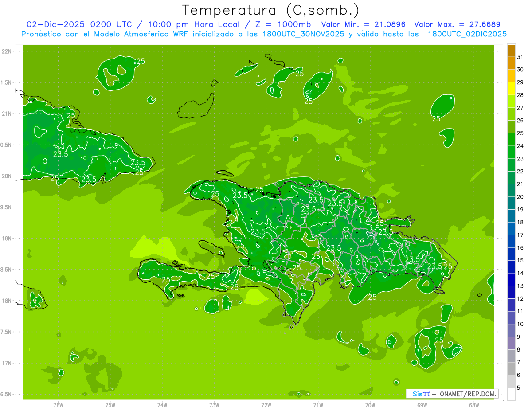532x411 pixels.
Task: Select the 68W longitude axis label
Action: point(474,405)
